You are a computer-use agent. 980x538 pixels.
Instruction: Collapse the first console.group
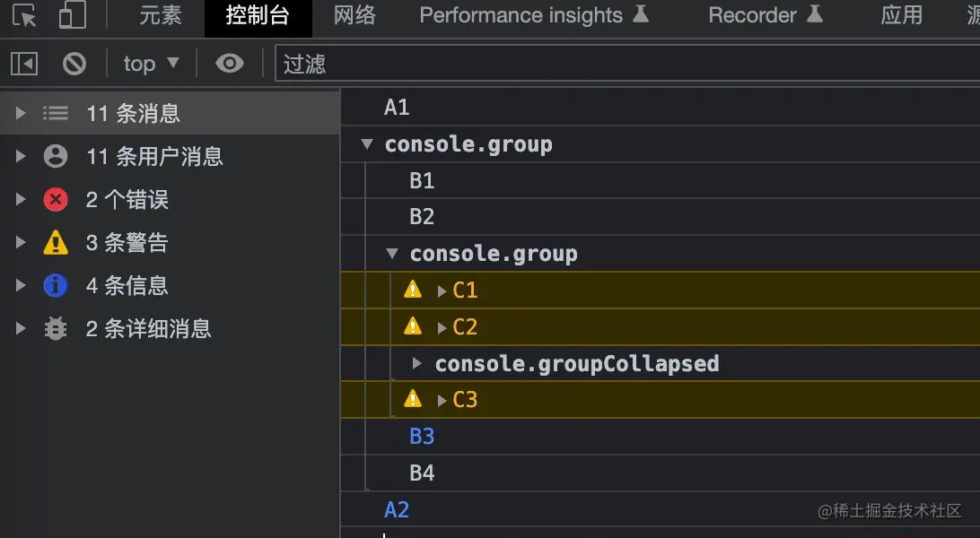tap(366, 144)
